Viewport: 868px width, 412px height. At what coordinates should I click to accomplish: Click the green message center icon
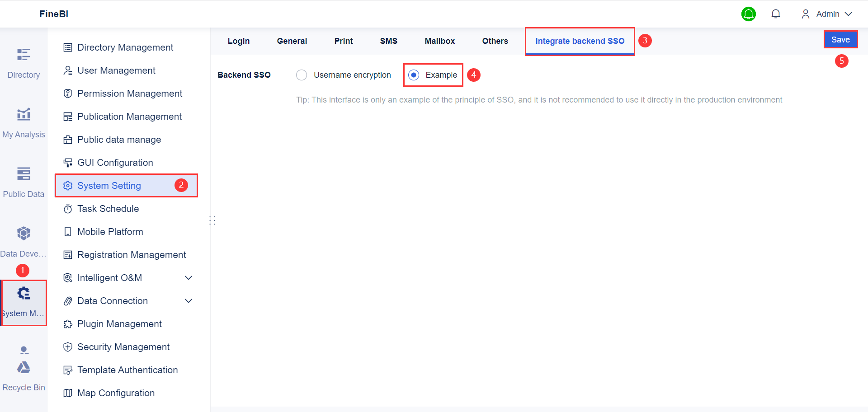click(x=749, y=14)
